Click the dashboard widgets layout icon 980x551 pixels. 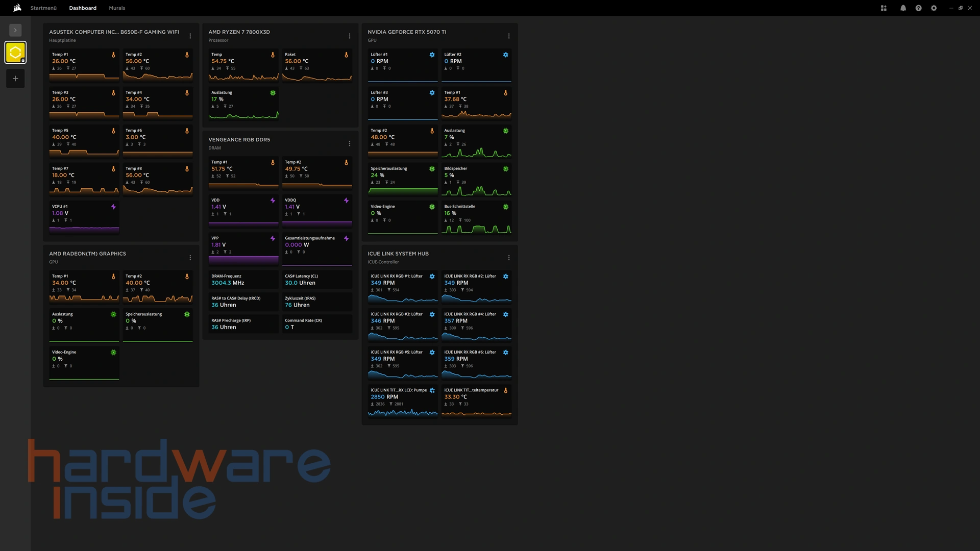[884, 8]
